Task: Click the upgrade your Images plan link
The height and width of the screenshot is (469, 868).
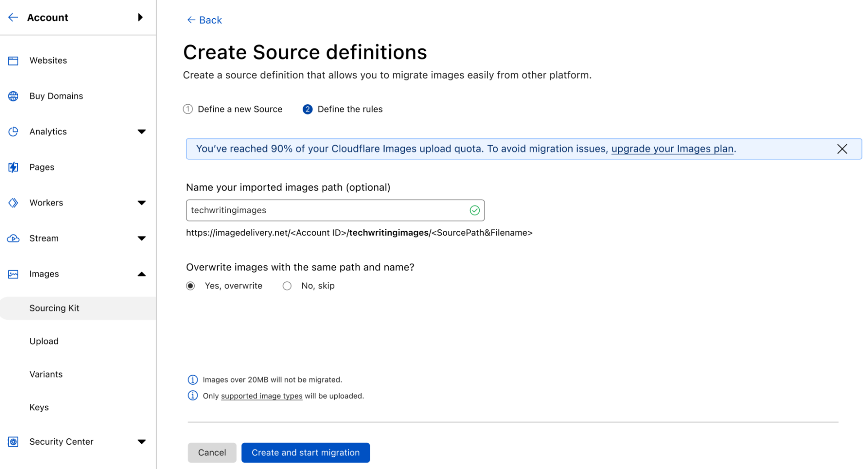Action: click(x=672, y=149)
